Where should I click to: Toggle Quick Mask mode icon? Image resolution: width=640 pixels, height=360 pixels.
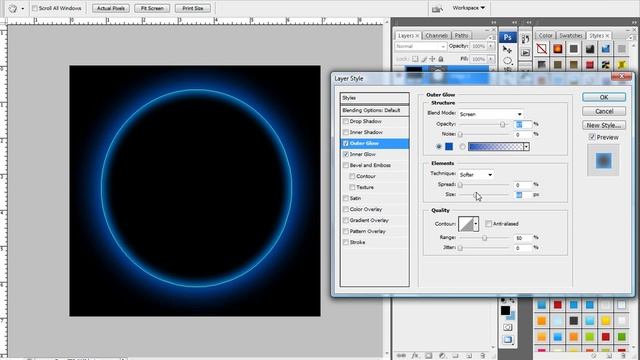507,327
